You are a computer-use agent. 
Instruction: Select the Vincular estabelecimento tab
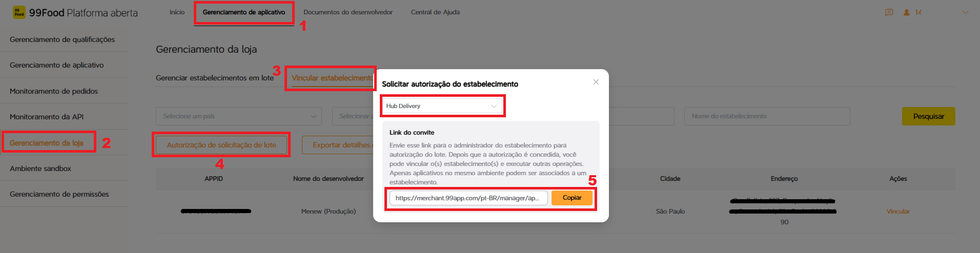pyautogui.click(x=332, y=78)
